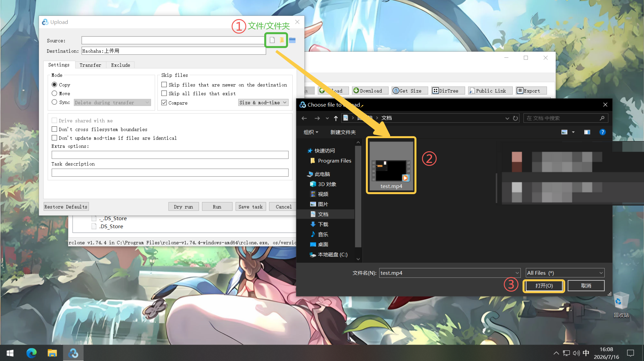Click the Run button
The image size is (644, 361).
point(217,207)
